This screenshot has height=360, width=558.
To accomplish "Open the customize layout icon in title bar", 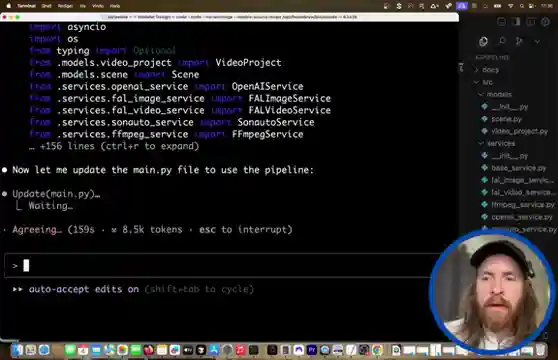I will point(545,22).
